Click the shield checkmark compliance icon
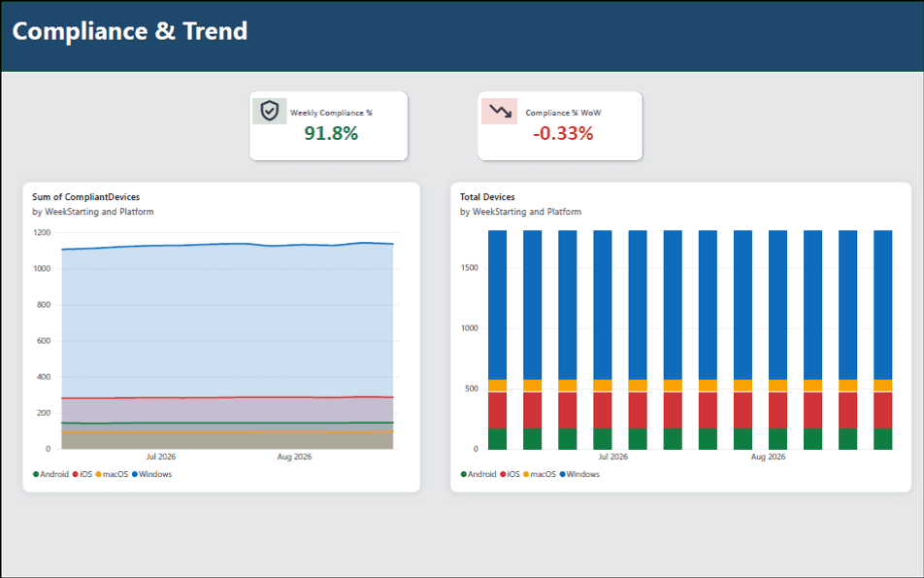924x578 pixels. coord(269,111)
